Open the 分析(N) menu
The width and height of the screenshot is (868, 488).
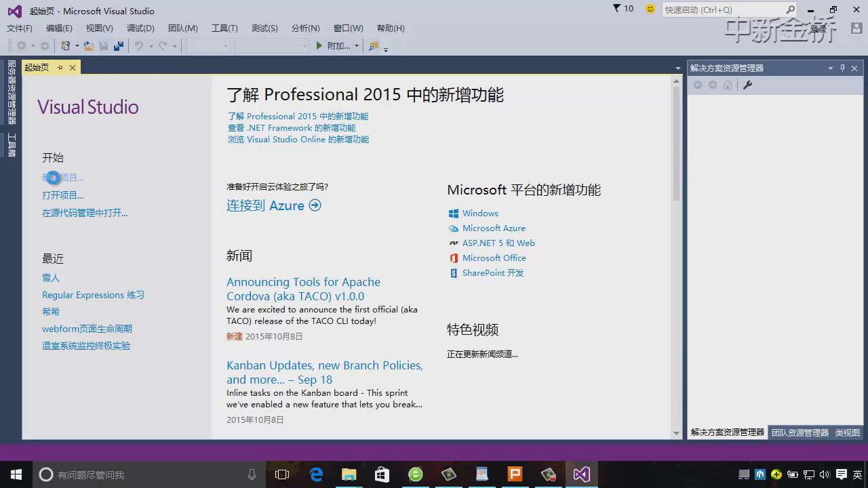tap(305, 28)
